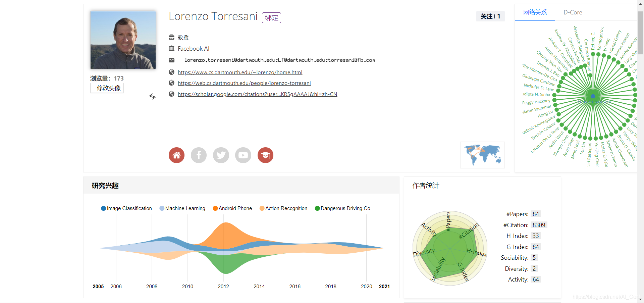Open the Twitter bird icon
Viewport: 644px width, 303px height.
(221, 155)
